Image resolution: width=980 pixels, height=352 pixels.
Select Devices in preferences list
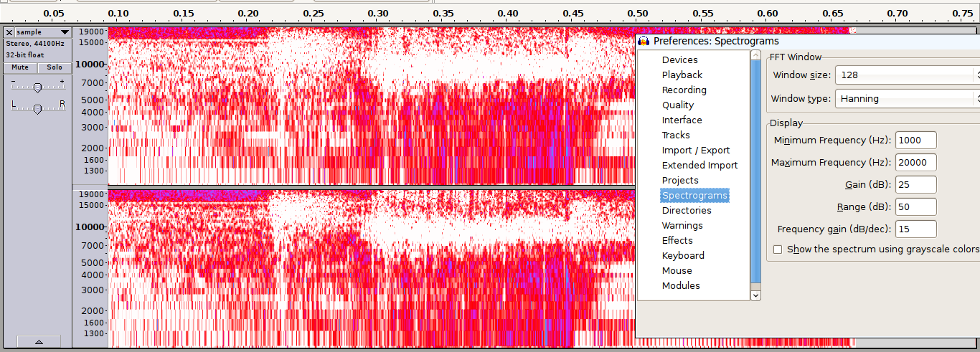click(x=679, y=60)
